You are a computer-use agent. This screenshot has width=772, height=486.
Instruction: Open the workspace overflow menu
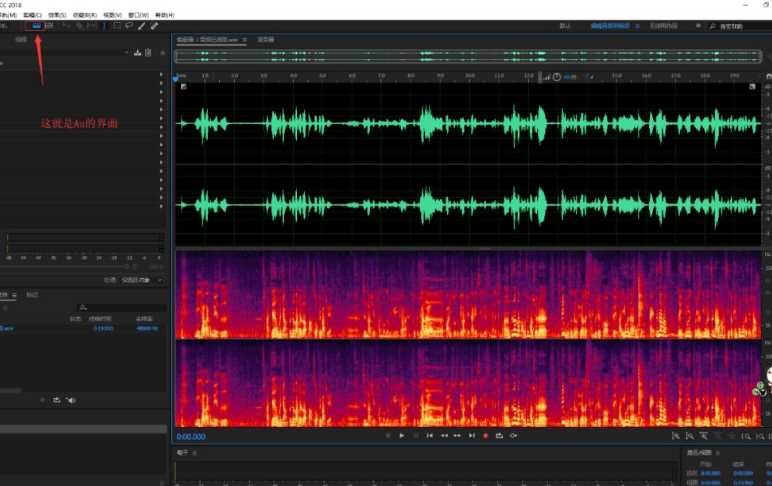click(698, 26)
